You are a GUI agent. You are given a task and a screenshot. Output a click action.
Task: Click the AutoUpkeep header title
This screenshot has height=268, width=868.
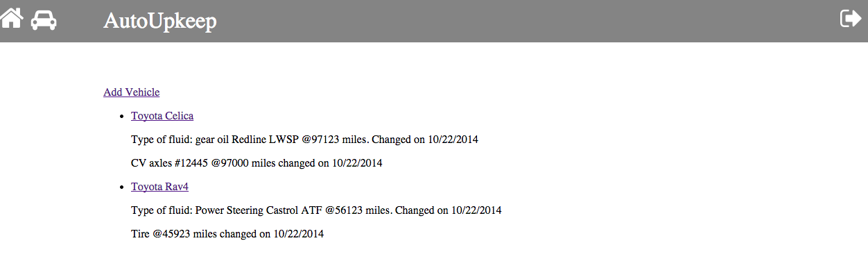point(160,21)
